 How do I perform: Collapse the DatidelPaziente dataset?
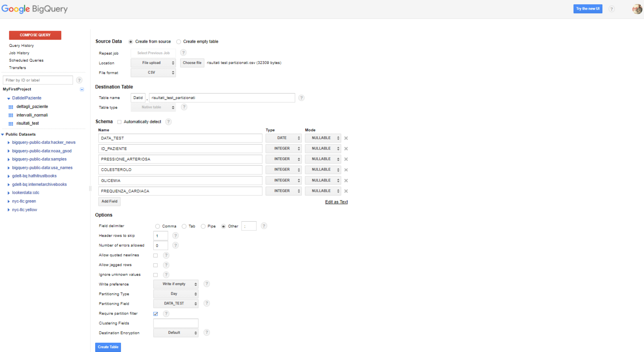click(x=9, y=99)
